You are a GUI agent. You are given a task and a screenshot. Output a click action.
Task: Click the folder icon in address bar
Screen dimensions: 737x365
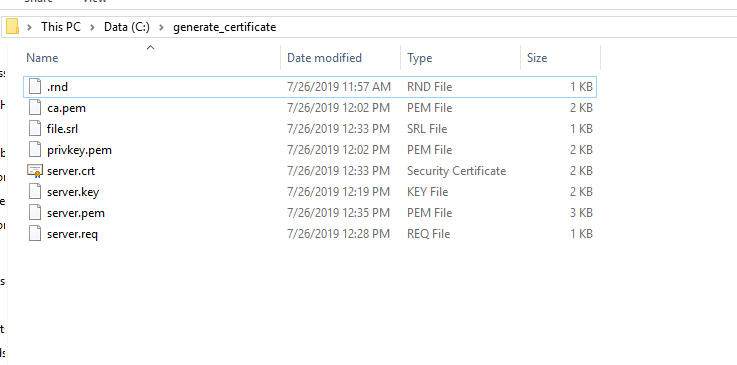tap(12, 26)
